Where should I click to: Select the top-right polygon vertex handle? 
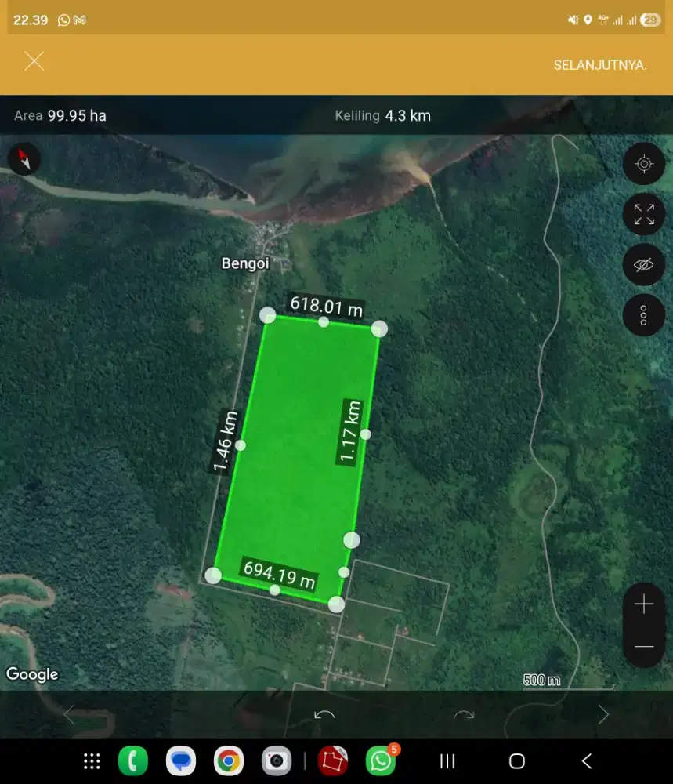coord(379,328)
